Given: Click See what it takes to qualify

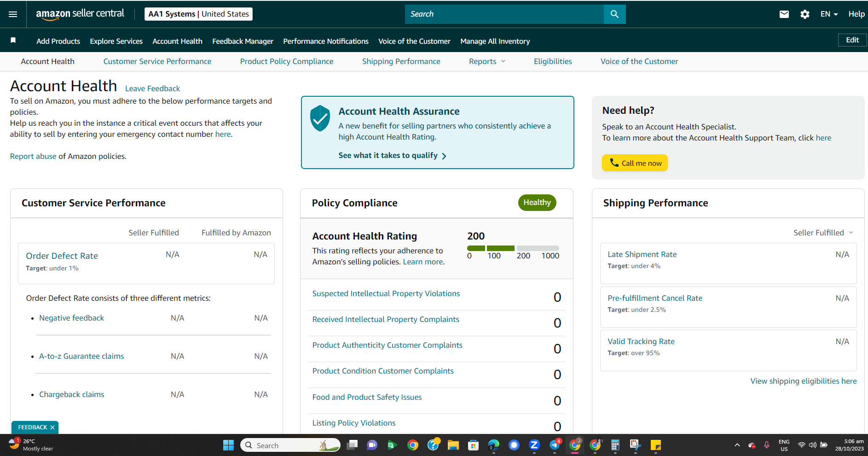Looking at the screenshot, I should click(393, 156).
